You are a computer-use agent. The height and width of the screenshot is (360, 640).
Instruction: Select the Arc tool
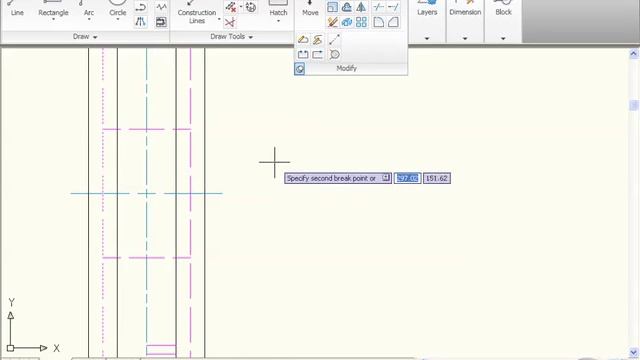89,9
